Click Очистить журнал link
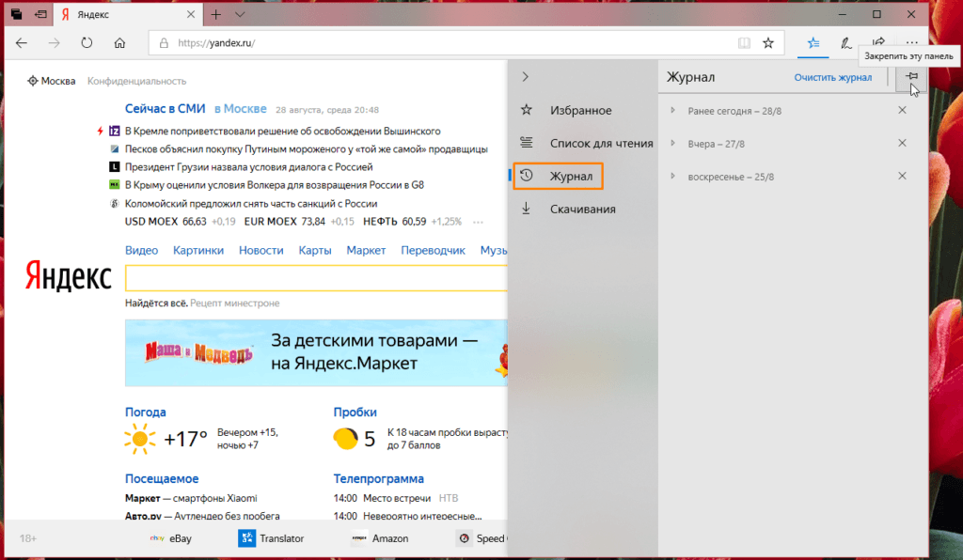 833,77
